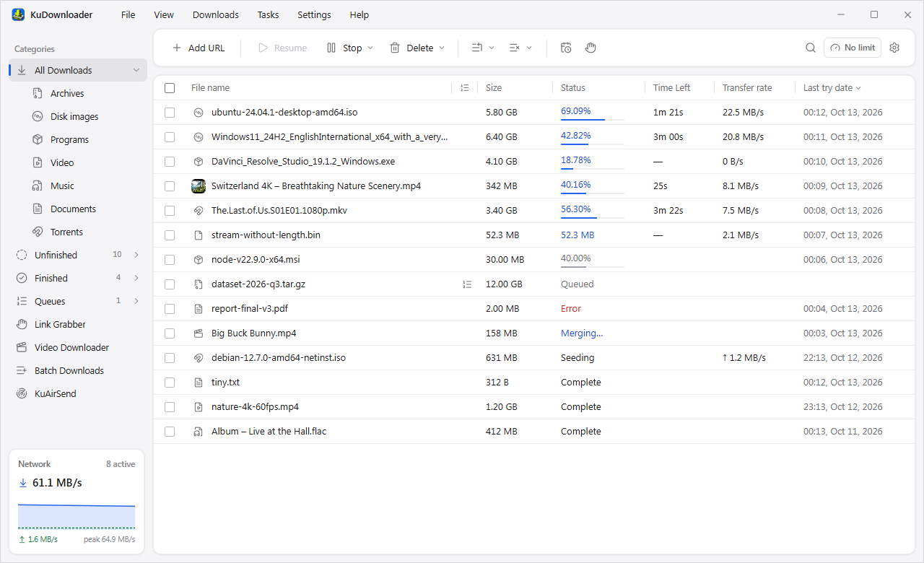Open KuAirSend in the sidebar

(x=78, y=394)
